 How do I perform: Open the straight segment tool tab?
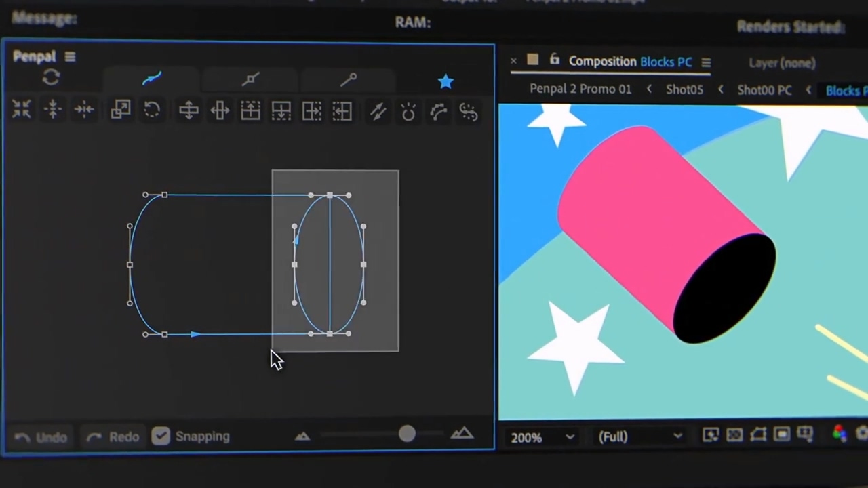250,79
